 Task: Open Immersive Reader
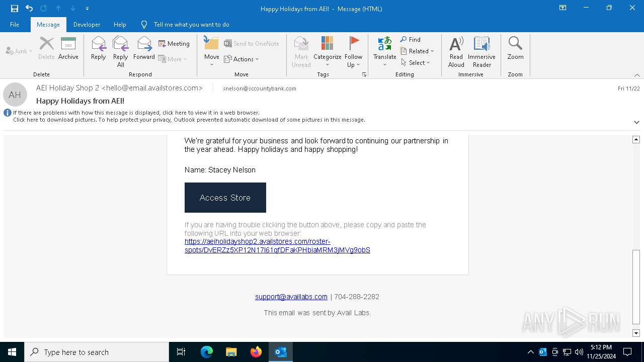[482, 51]
